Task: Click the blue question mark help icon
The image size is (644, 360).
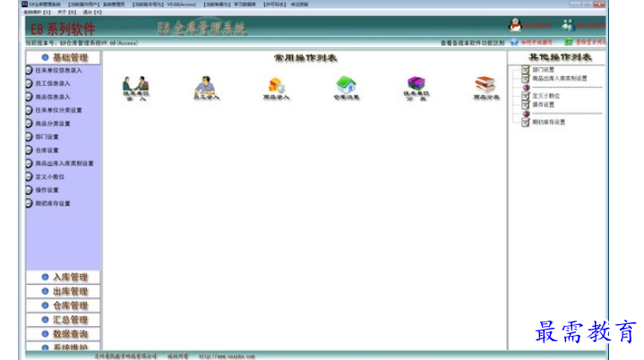Action: 515,42
